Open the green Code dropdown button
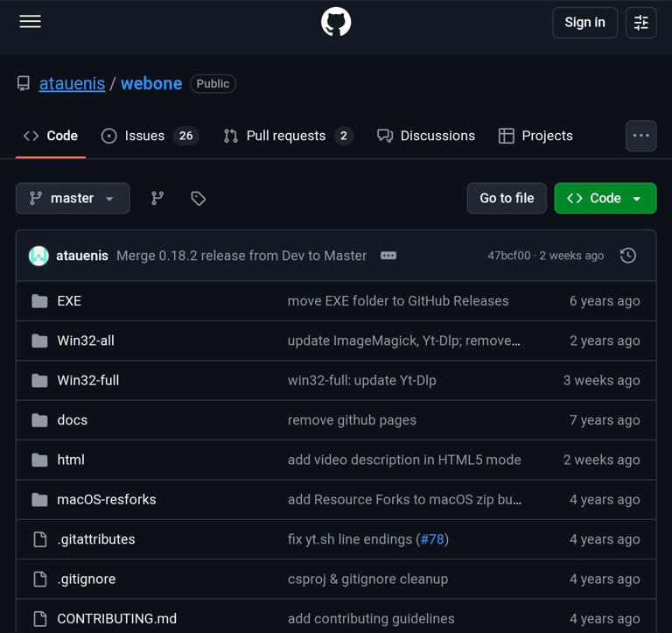 (x=605, y=198)
